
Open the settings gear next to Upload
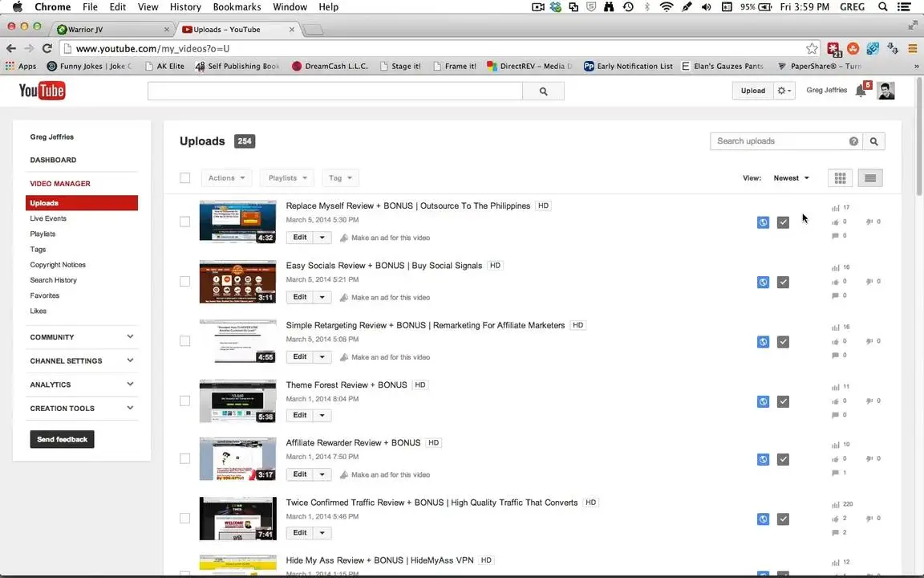pos(784,91)
